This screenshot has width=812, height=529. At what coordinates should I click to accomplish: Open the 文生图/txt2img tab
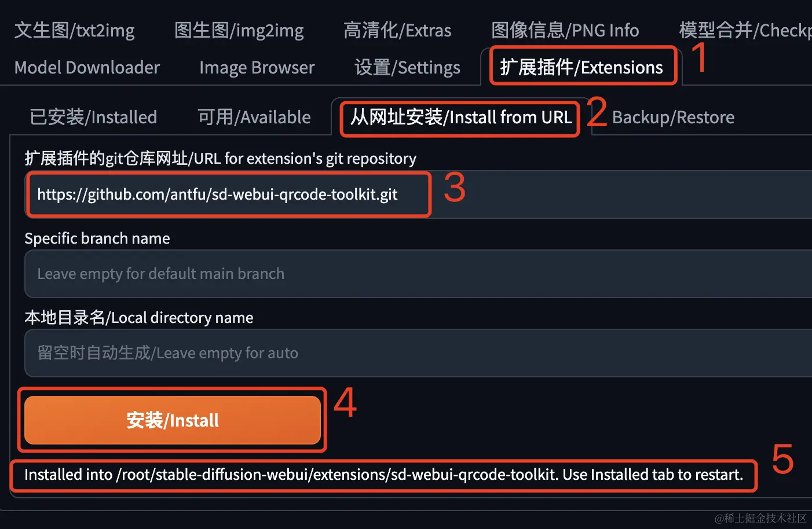[x=74, y=30]
